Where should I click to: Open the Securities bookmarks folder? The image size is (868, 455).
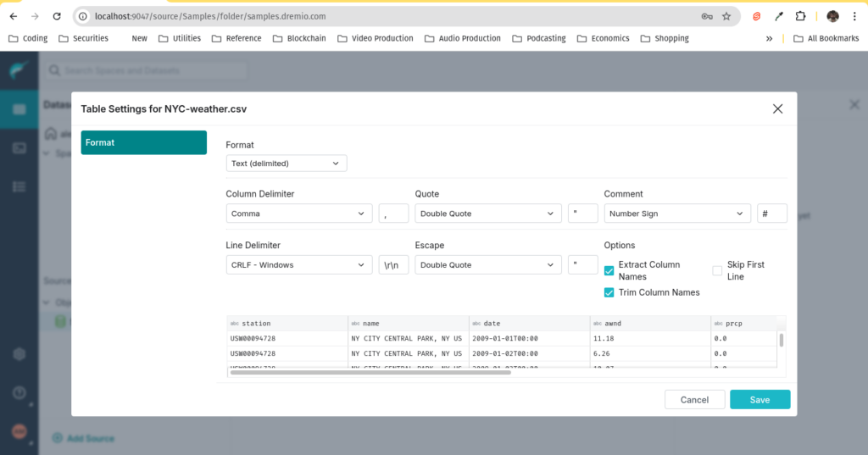[84, 38]
